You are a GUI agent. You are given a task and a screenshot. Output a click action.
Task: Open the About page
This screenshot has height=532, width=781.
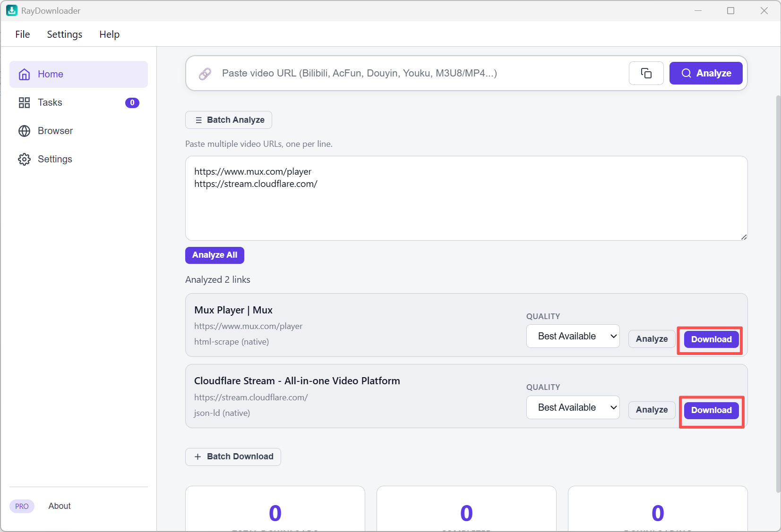(60, 506)
